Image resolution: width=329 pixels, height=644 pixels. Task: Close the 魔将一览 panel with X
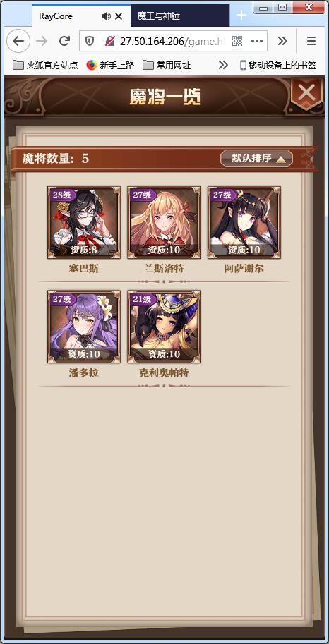coord(306,94)
